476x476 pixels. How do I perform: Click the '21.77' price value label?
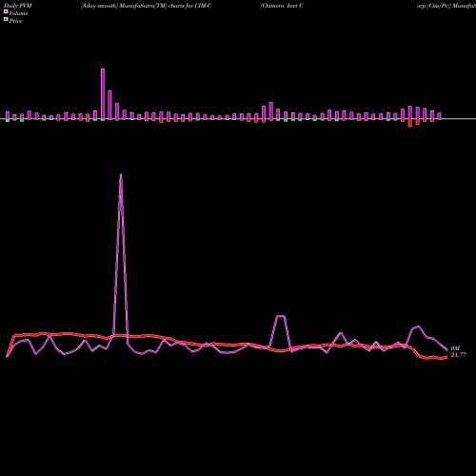coord(459,355)
